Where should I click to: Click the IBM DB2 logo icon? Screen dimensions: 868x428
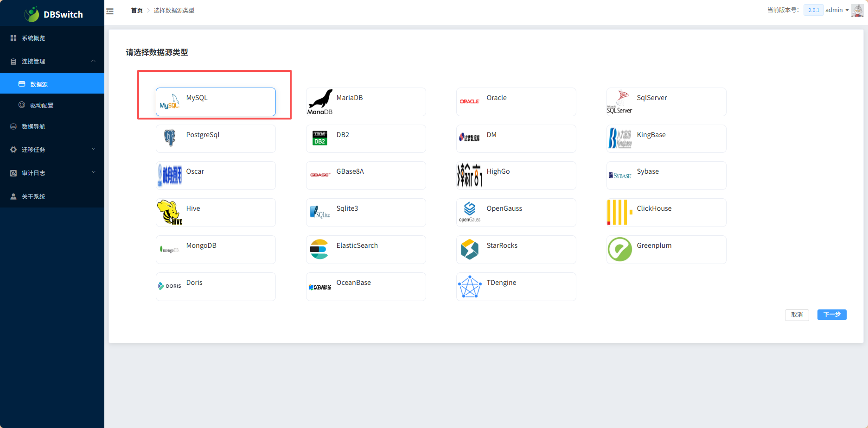pyautogui.click(x=319, y=138)
